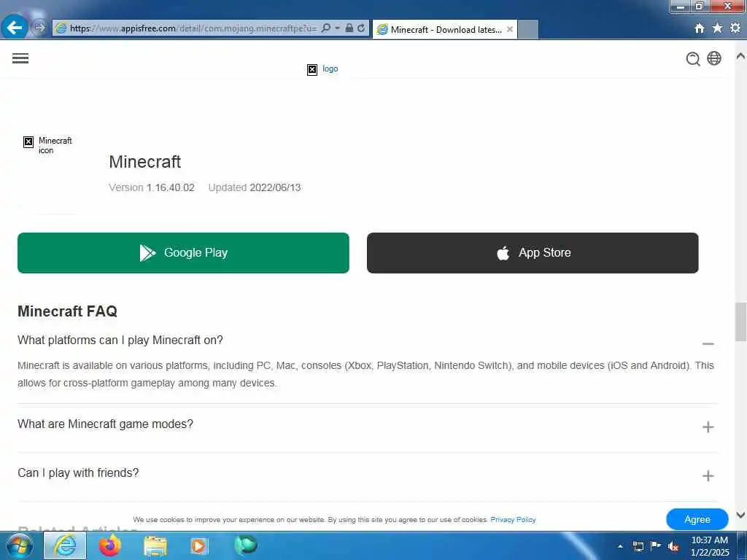This screenshot has height=560, width=747.
Task: Click the Show desktop strip
Action: pyautogui.click(x=742, y=545)
